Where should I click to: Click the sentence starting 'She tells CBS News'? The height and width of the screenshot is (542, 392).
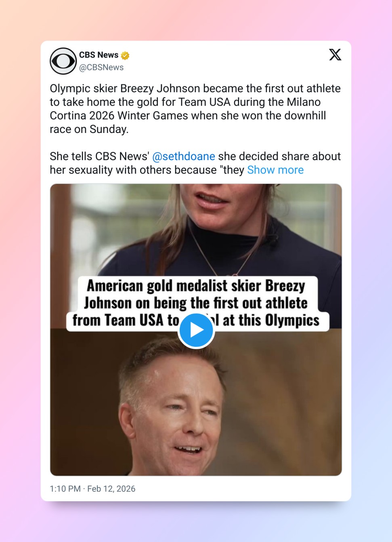[195, 163]
